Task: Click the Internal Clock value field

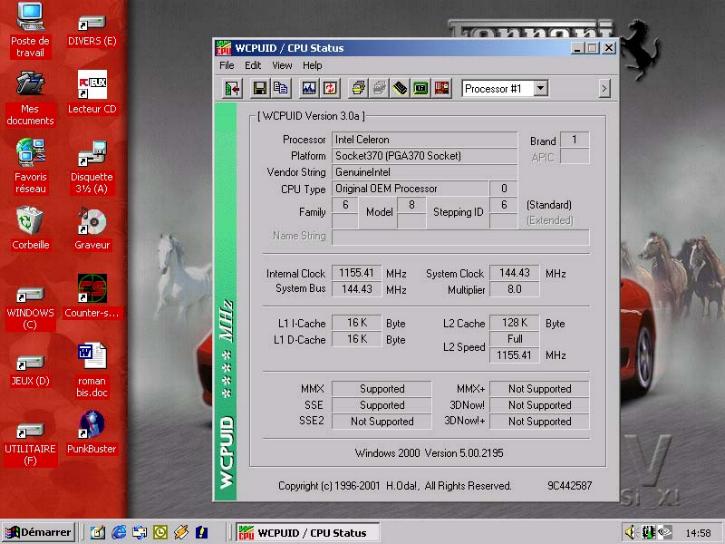Action: pyautogui.click(x=356, y=273)
